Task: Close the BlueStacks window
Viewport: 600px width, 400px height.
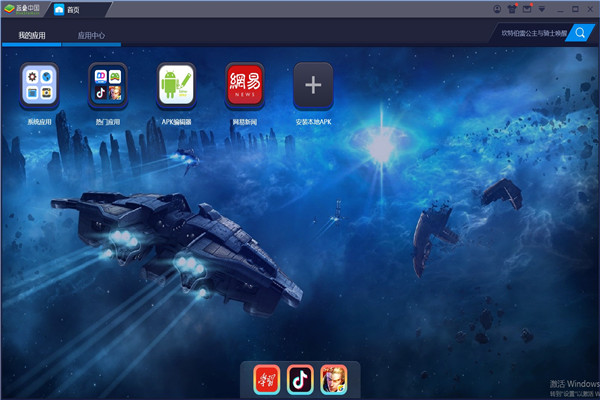Action: click(590, 9)
